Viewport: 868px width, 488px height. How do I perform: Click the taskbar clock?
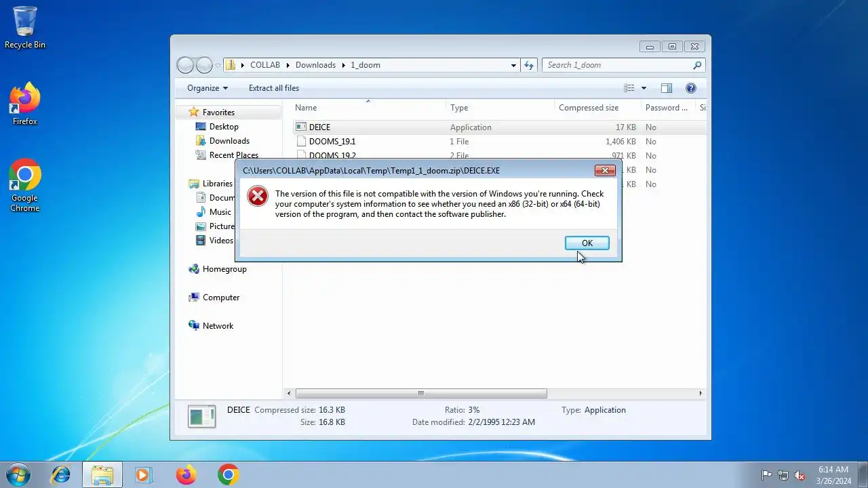tap(833, 474)
